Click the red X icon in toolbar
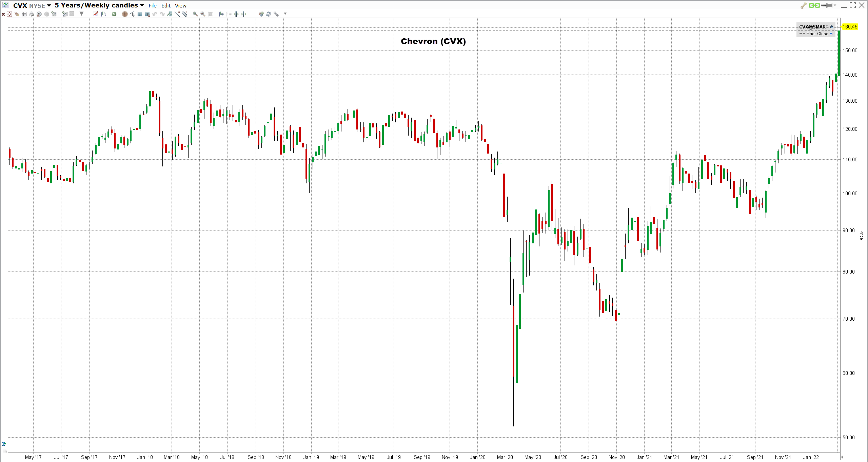Viewport: 868px width, 462px height. click(3, 14)
